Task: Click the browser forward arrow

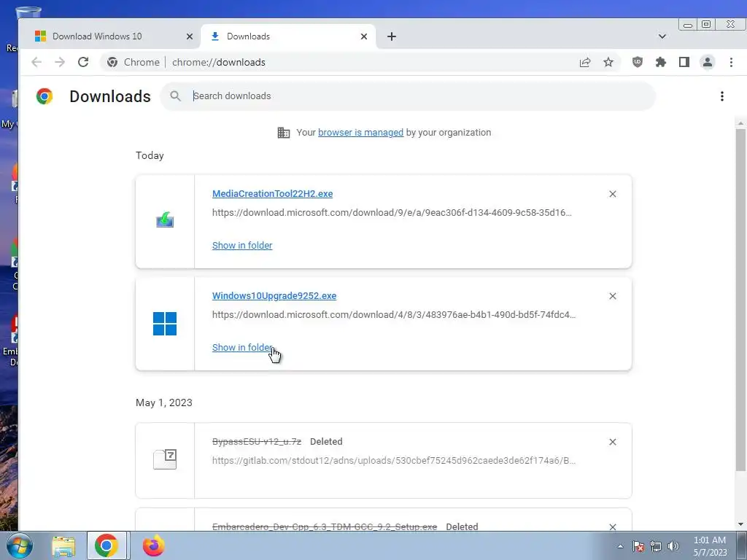Action: (x=60, y=63)
